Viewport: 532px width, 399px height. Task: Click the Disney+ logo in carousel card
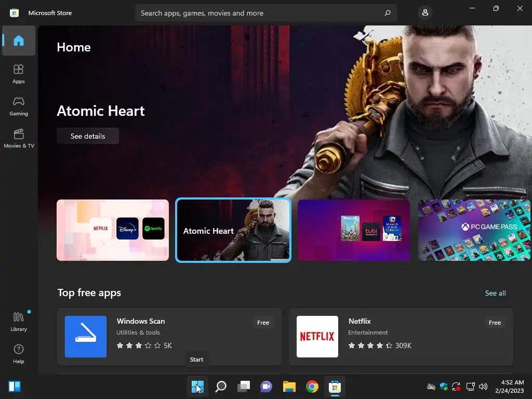pyautogui.click(x=127, y=229)
